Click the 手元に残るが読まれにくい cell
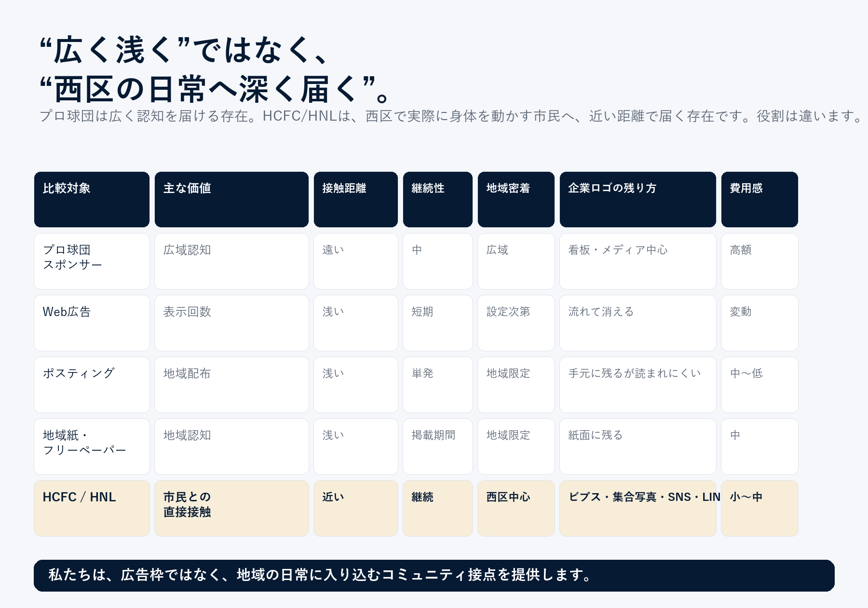Screen dimensions: 868x608 tap(638, 385)
